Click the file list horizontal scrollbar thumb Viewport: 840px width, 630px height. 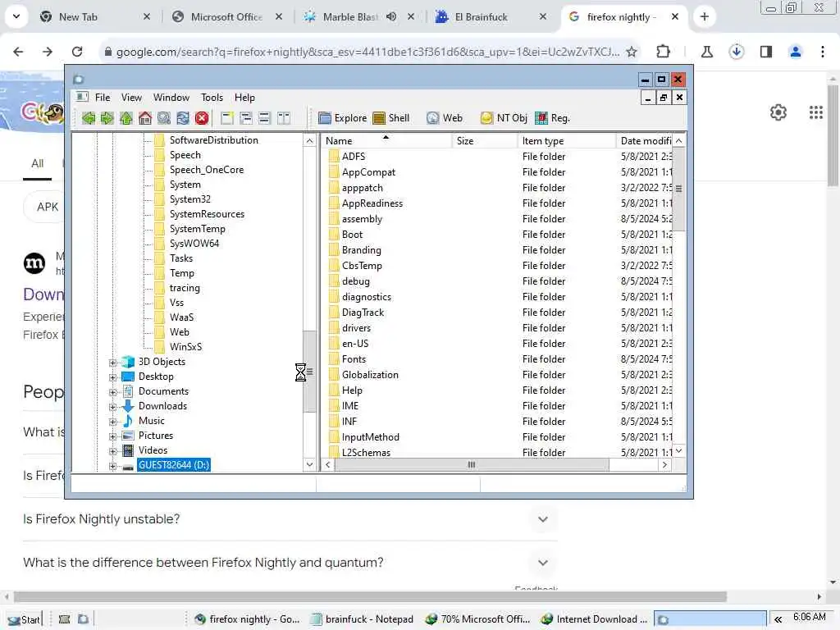472,465
